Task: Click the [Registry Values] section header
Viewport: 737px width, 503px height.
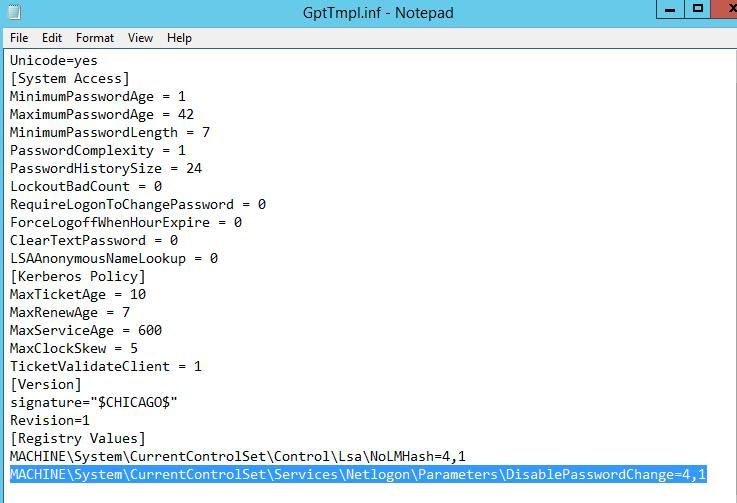Action: click(x=78, y=439)
